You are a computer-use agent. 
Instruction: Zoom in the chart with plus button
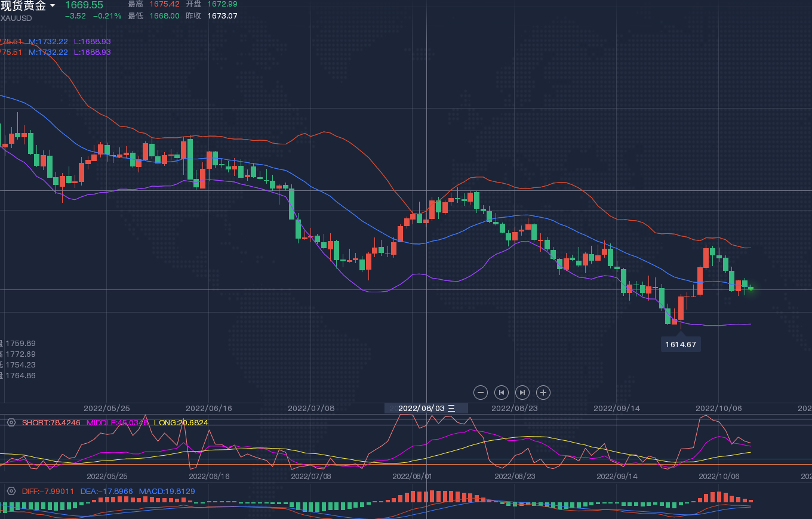click(x=543, y=393)
